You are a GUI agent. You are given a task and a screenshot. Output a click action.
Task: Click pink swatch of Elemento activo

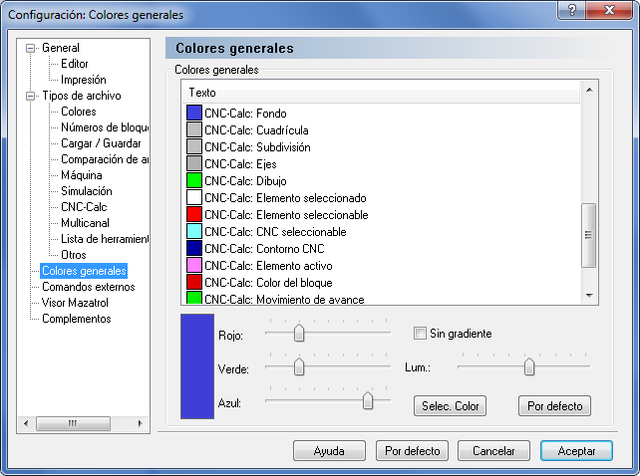click(194, 265)
